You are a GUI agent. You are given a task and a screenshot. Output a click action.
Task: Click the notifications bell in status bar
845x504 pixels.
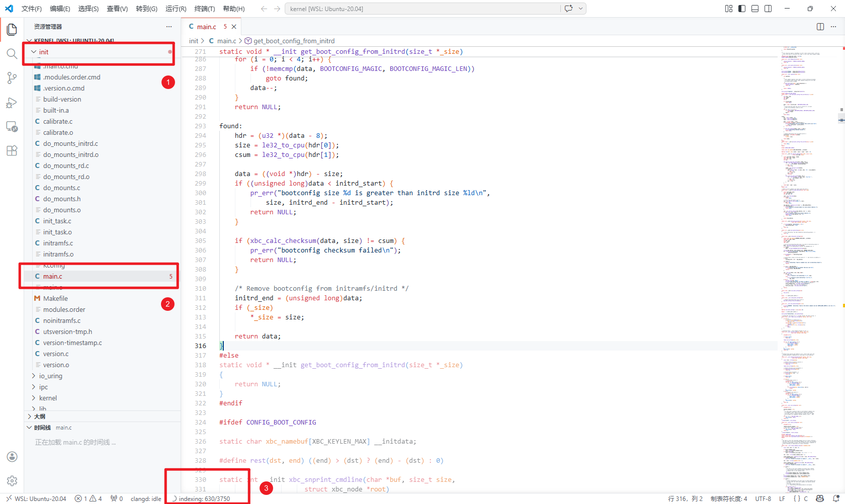tap(836, 499)
